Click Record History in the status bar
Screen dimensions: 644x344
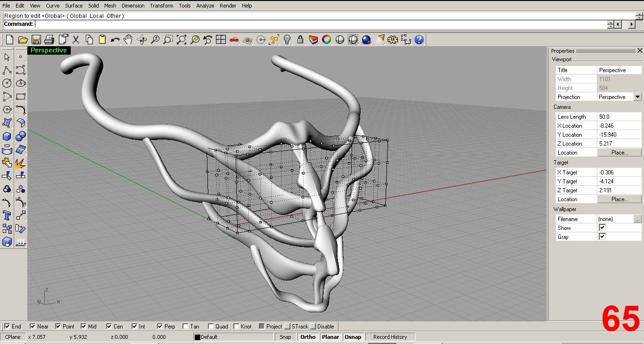(390, 337)
